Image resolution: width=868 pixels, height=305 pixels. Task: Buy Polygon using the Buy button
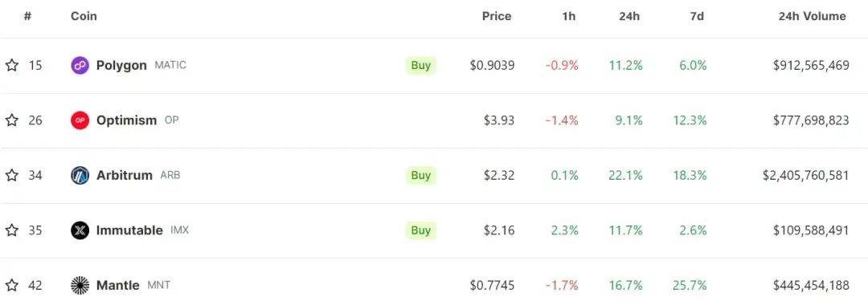[x=420, y=65]
